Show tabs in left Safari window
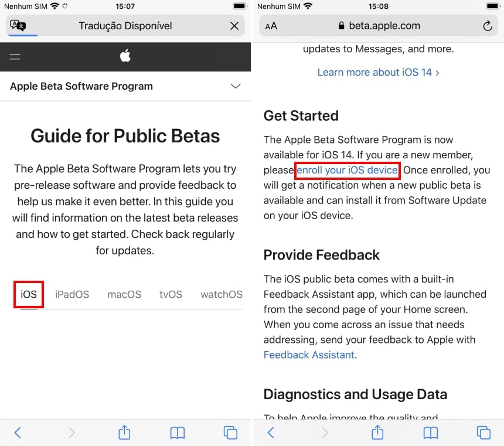The width and height of the screenshot is (504, 446). pyautogui.click(x=230, y=433)
